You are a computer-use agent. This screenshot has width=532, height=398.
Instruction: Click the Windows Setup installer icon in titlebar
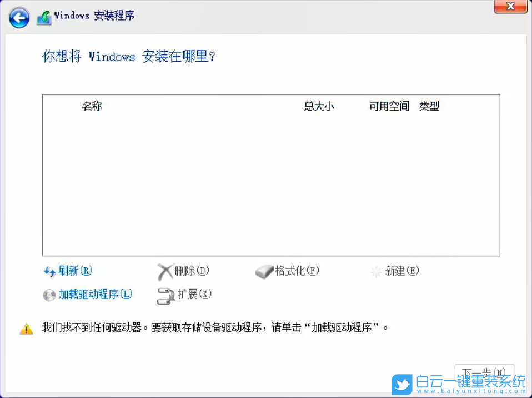pos(44,16)
